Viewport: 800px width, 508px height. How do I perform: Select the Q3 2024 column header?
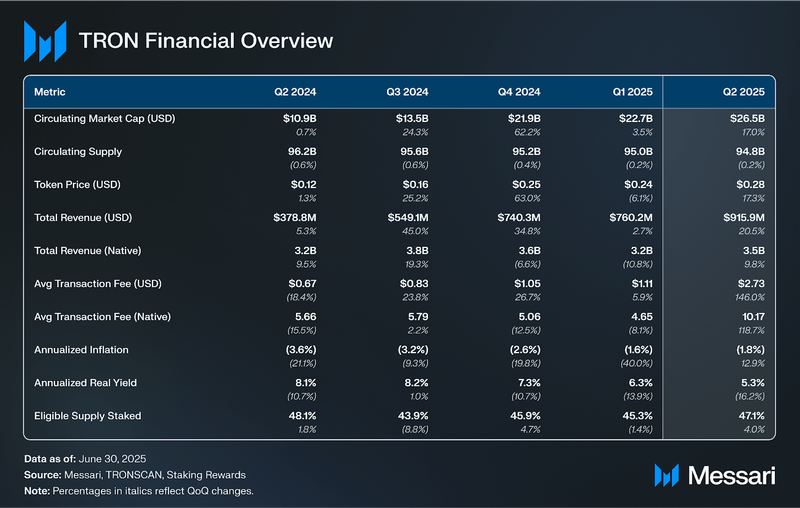coord(407,92)
